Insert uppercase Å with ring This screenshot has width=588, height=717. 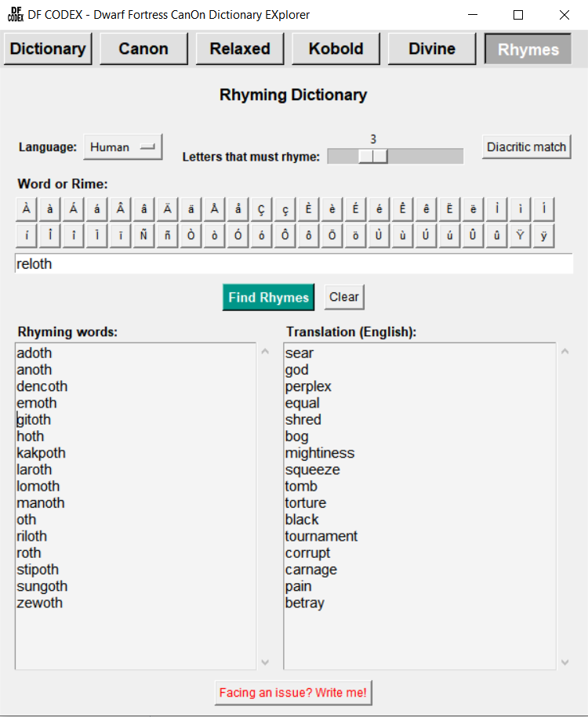point(214,209)
